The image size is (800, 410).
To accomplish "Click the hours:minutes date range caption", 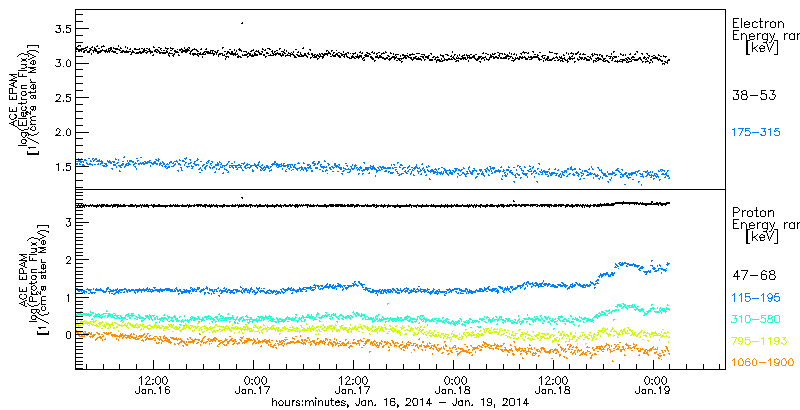I will click(399, 402).
